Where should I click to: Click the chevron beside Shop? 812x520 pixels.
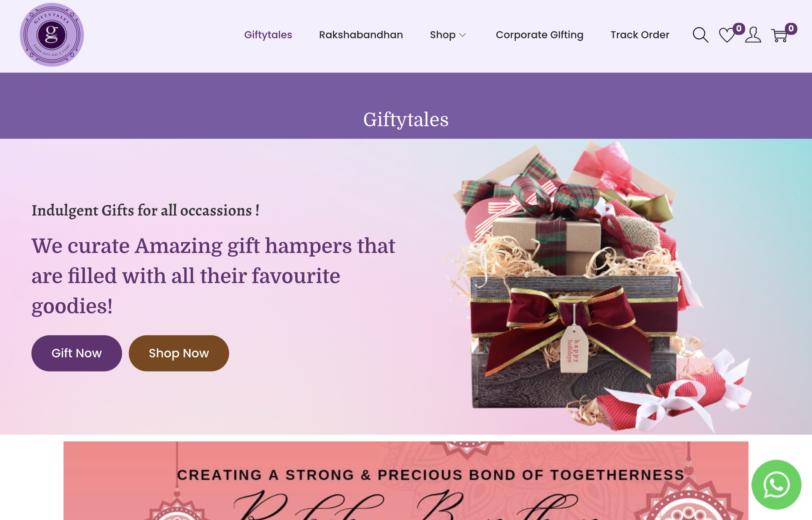tap(463, 35)
